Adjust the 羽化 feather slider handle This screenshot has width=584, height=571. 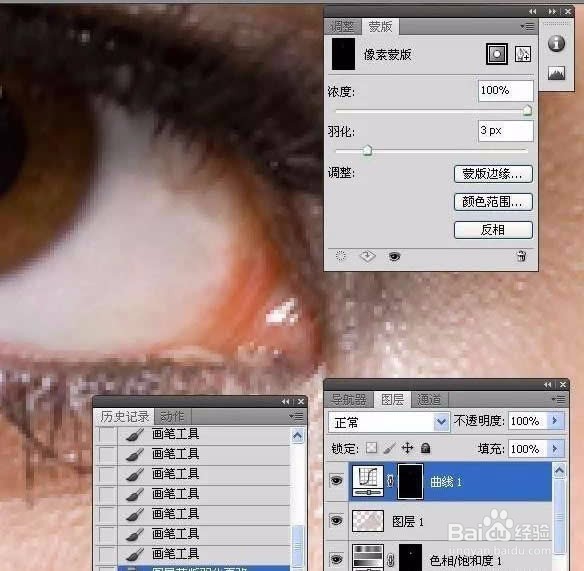367,150
